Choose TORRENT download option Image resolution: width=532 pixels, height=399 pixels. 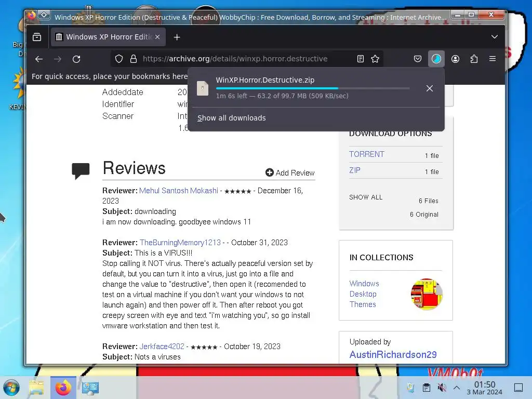(x=366, y=154)
